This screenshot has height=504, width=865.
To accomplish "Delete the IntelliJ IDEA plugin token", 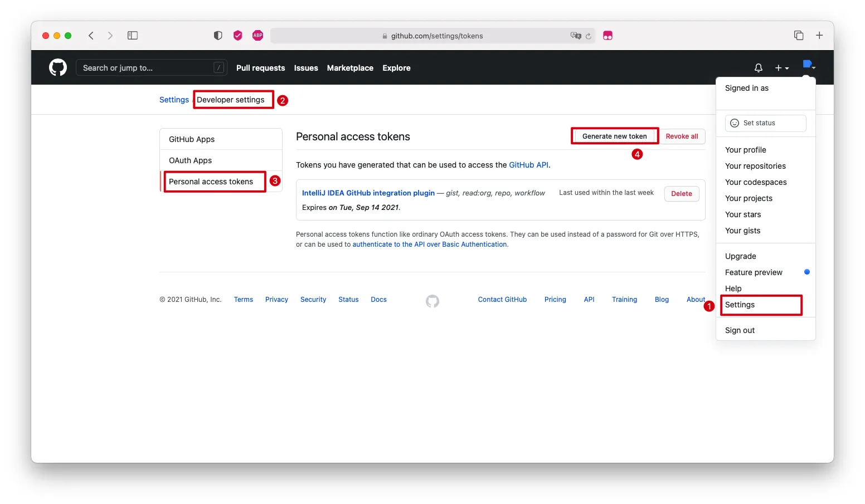I will pyautogui.click(x=681, y=194).
